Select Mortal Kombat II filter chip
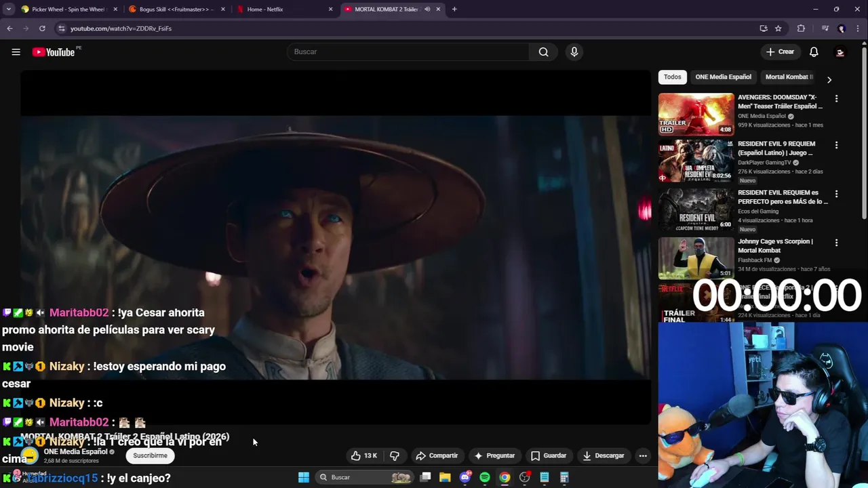The image size is (868, 488). click(789, 77)
